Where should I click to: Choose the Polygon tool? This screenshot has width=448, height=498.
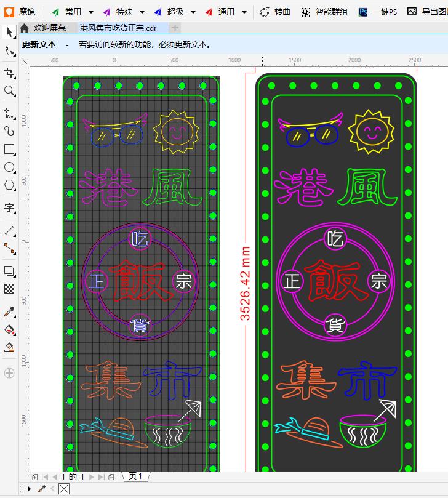click(9, 185)
